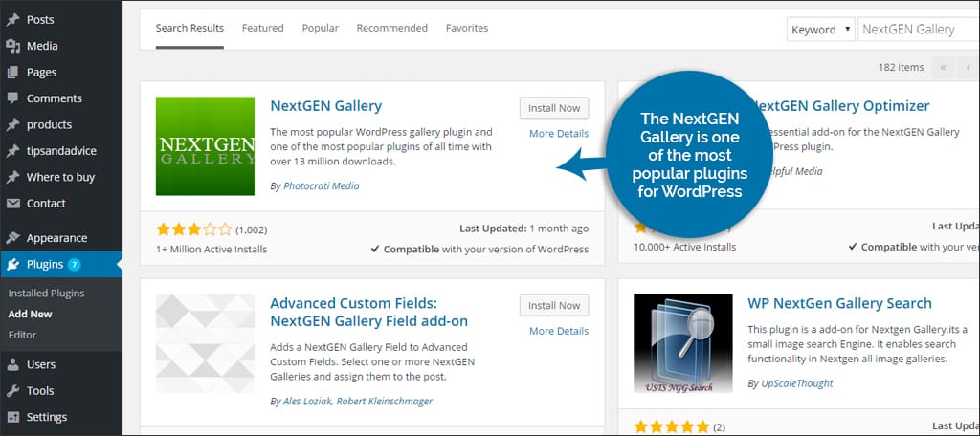Image resolution: width=980 pixels, height=436 pixels.
Task: Click the NextGEN Gallery green logo thumbnail
Action: (x=205, y=146)
